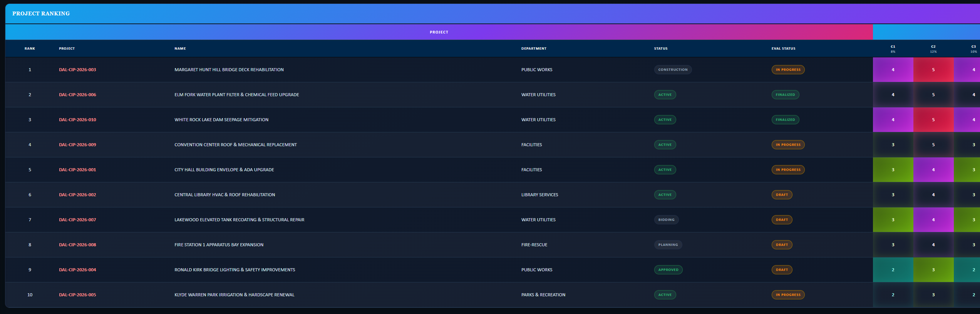
Task: Click Fire-Rescue department cell
Action: pos(534,245)
